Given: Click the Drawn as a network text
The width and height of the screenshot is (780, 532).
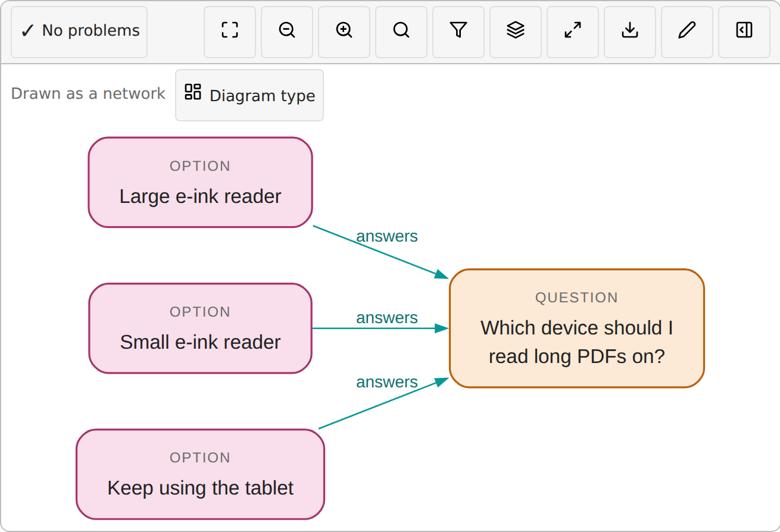Looking at the screenshot, I should click(88, 93).
